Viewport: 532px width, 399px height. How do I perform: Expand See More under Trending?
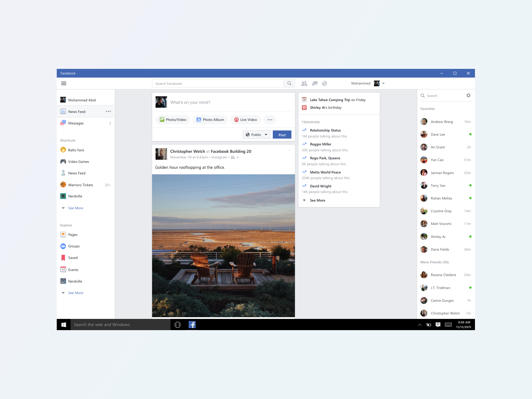pos(317,200)
